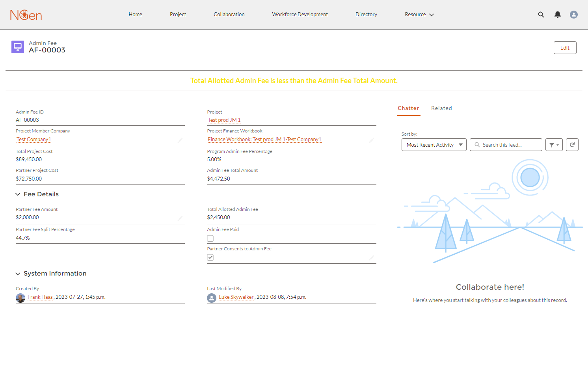Open the search magnifier icon in header
This screenshot has height=369, width=588.
click(541, 15)
